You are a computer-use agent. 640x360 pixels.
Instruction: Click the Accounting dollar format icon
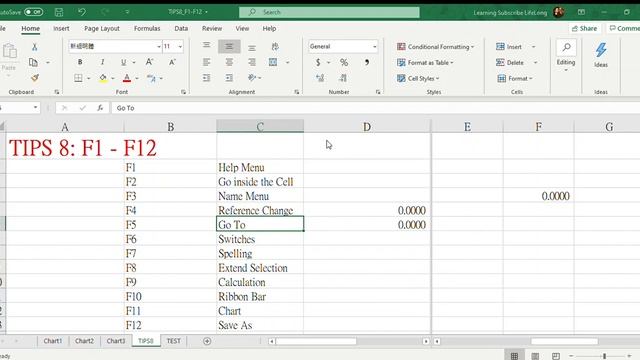click(x=318, y=62)
